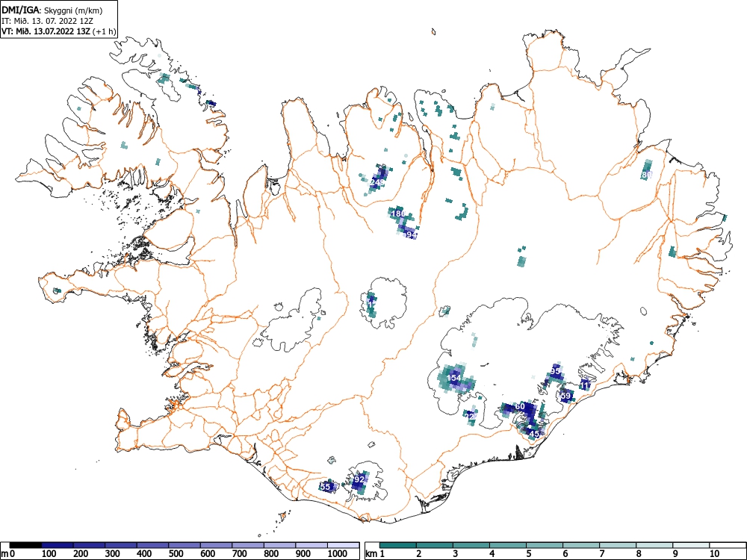Click the "6" label on the kilometres legend
747x560 pixels.
(565, 554)
